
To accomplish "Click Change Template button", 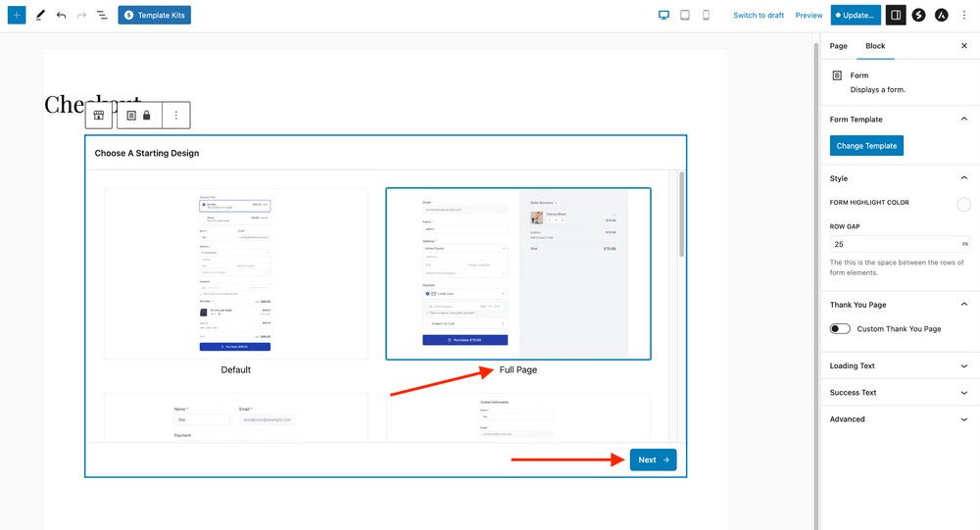I will click(x=866, y=146).
